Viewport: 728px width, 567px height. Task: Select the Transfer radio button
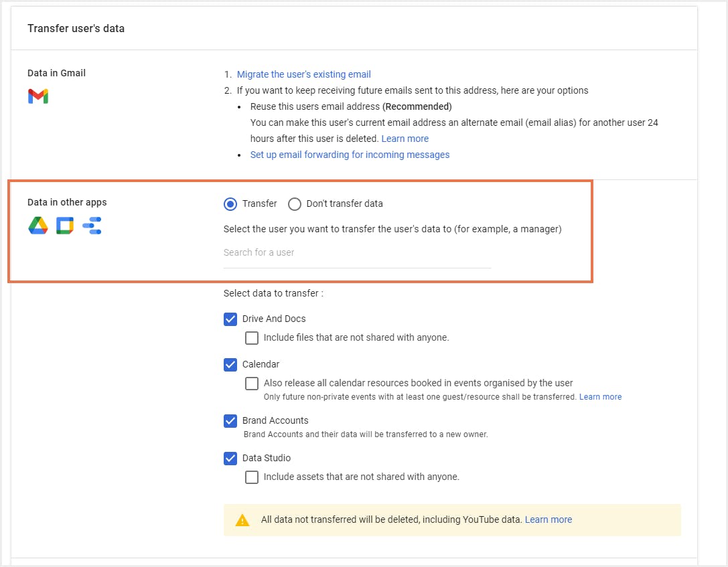(230, 204)
